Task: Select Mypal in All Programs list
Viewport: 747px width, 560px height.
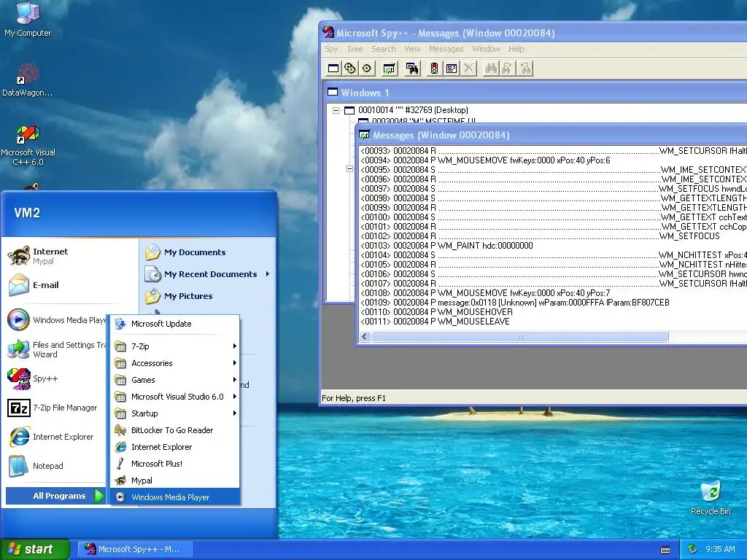Action: (x=175, y=481)
